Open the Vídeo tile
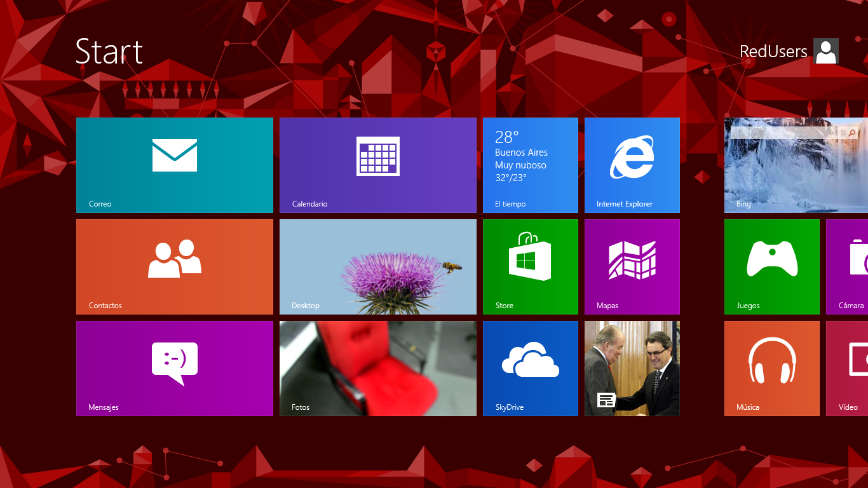 (847, 369)
